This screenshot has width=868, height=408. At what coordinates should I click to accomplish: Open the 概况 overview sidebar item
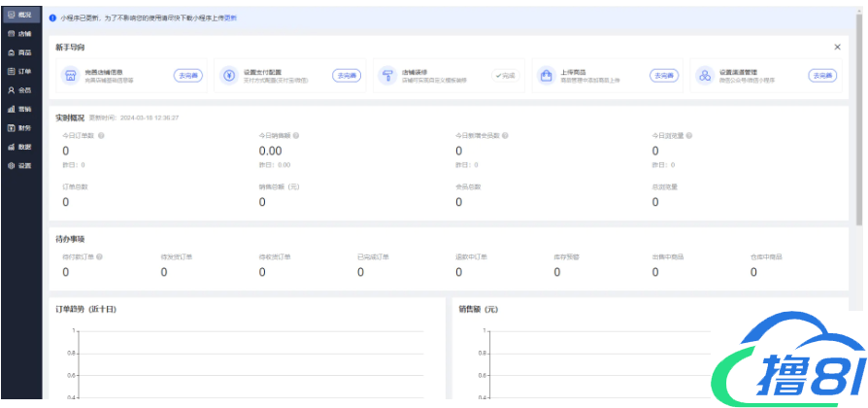19,15
